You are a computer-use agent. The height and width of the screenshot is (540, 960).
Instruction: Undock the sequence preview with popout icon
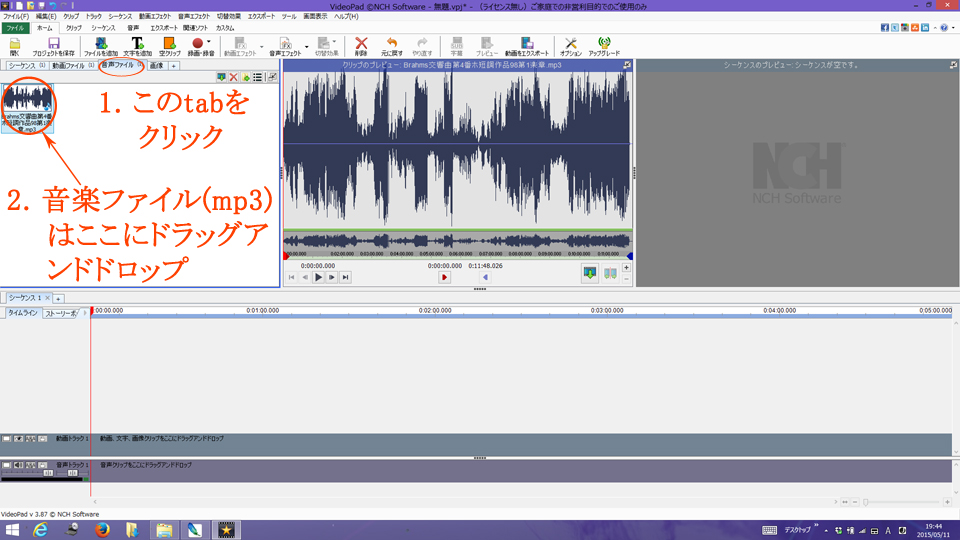953,64
